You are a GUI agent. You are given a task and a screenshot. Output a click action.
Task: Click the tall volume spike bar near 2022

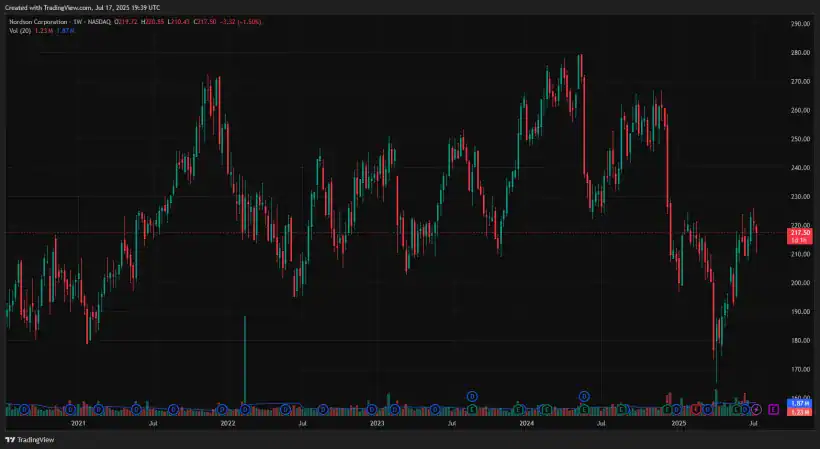244,360
